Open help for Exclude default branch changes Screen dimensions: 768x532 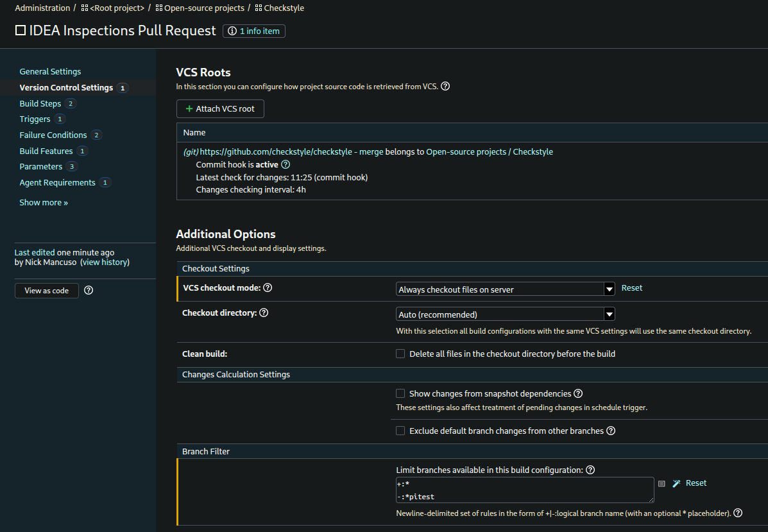tap(611, 431)
